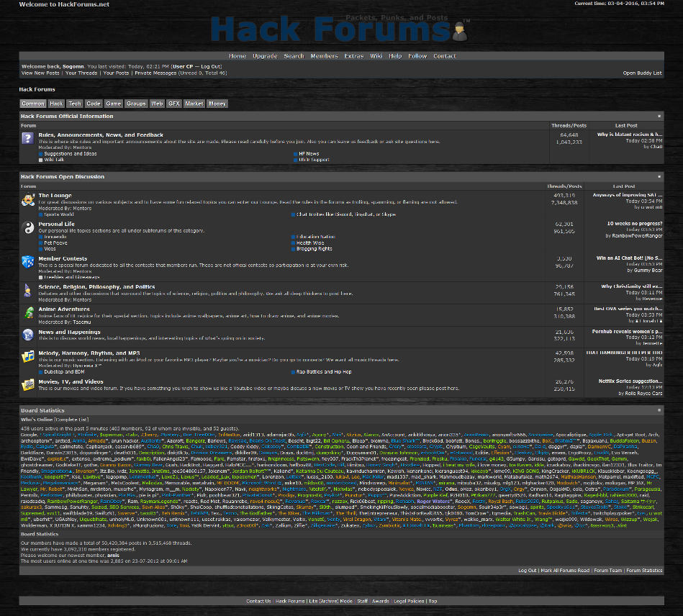This screenshot has height=616, width=683.
Task: Select the Tech category tab
Action: (74, 104)
